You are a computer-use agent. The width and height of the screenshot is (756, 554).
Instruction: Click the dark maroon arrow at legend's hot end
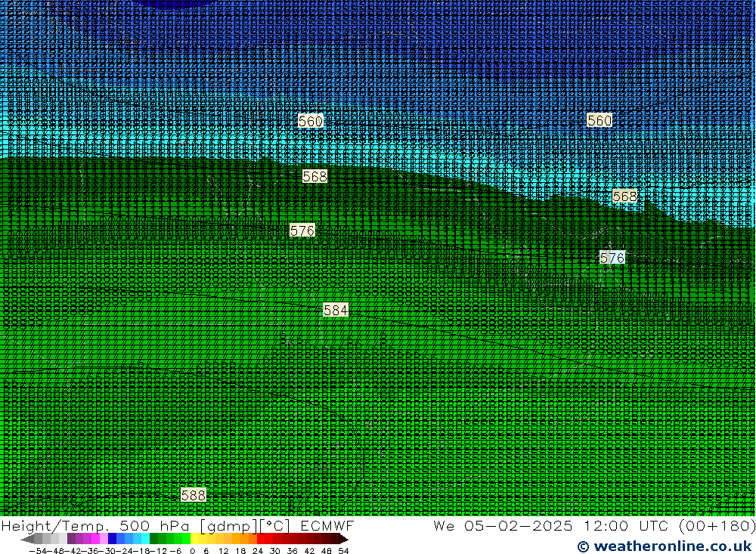[x=344, y=539]
